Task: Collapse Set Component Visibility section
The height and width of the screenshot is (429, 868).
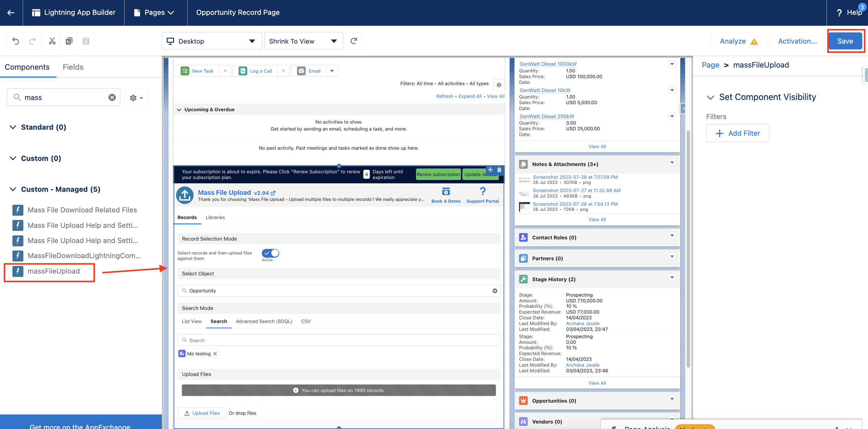Action: [x=710, y=97]
